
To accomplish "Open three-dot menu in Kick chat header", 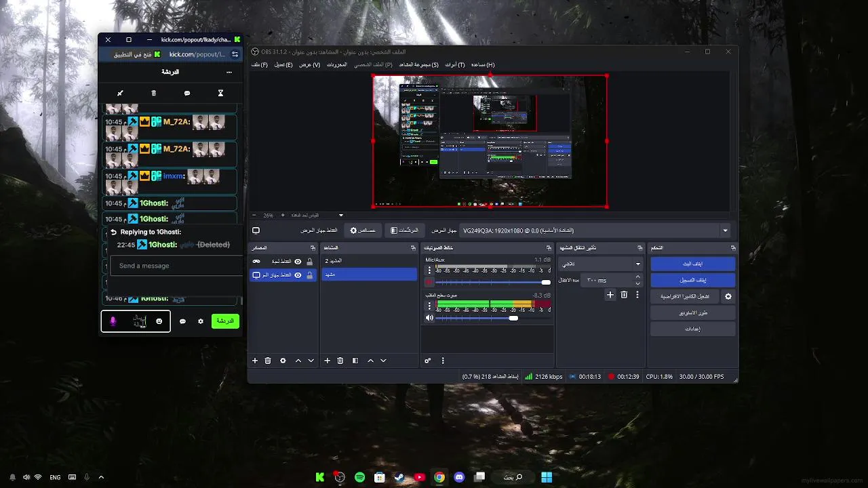I will (229, 72).
